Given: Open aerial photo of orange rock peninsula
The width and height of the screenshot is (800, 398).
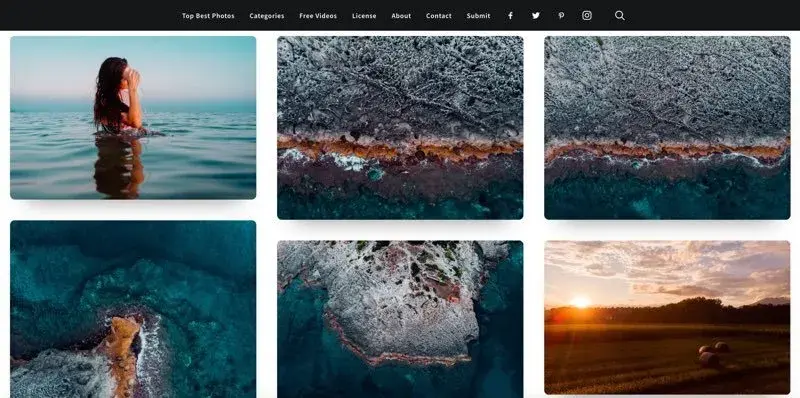Looking at the screenshot, I should point(133,309).
